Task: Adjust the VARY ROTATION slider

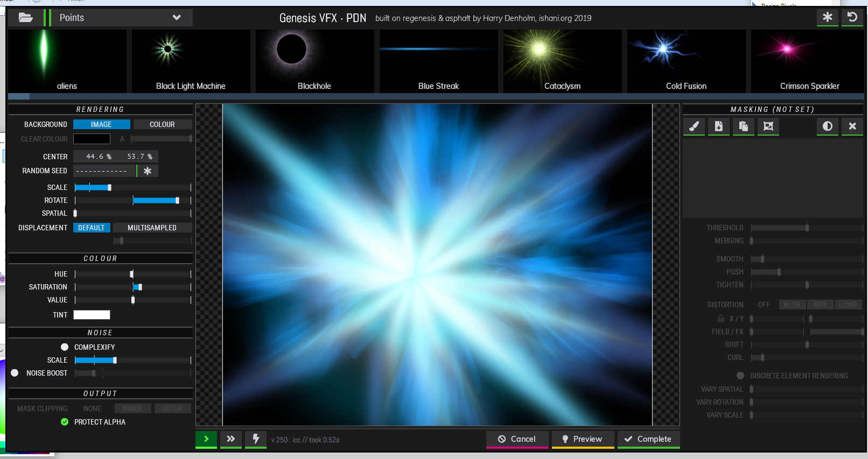Action: (x=807, y=402)
